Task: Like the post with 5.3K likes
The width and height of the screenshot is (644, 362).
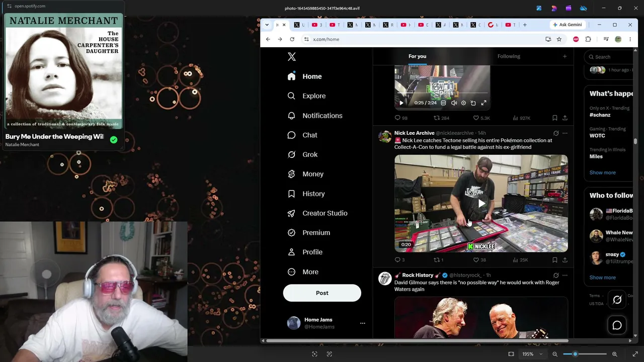Action: pos(481,118)
